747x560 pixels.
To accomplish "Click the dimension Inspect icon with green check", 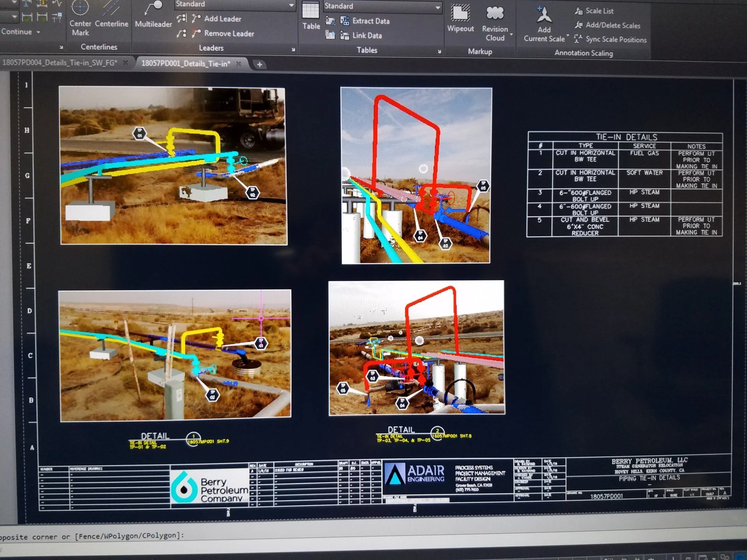I will [27, 17].
